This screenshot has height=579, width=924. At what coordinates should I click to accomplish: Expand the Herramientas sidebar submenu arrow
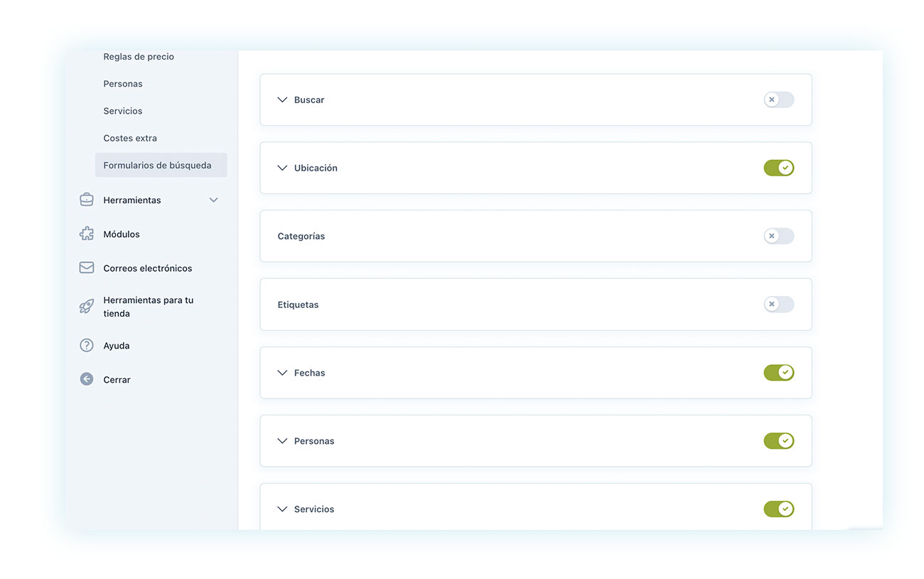click(213, 200)
